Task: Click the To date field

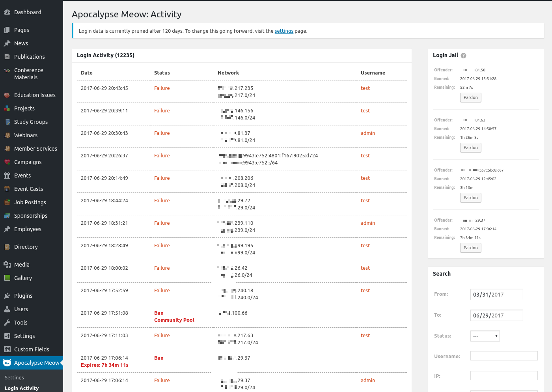Action: 497,315
